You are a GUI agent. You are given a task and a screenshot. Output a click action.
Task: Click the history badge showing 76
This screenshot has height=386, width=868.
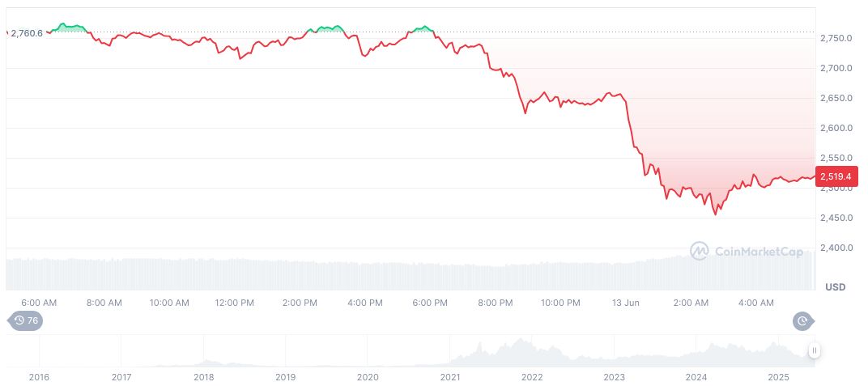pyautogui.click(x=25, y=321)
